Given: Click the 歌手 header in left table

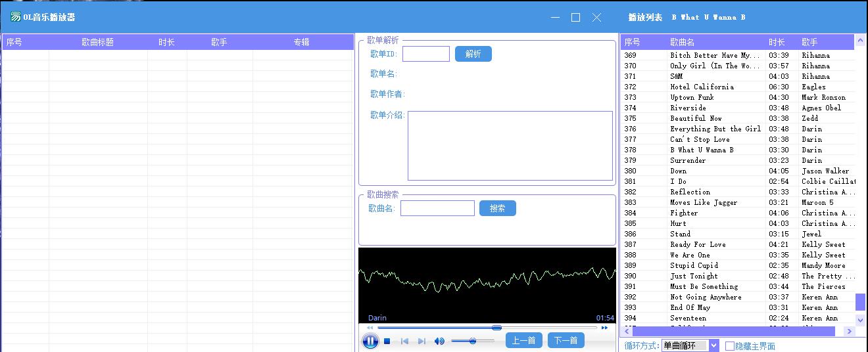Looking at the screenshot, I should coord(220,42).
